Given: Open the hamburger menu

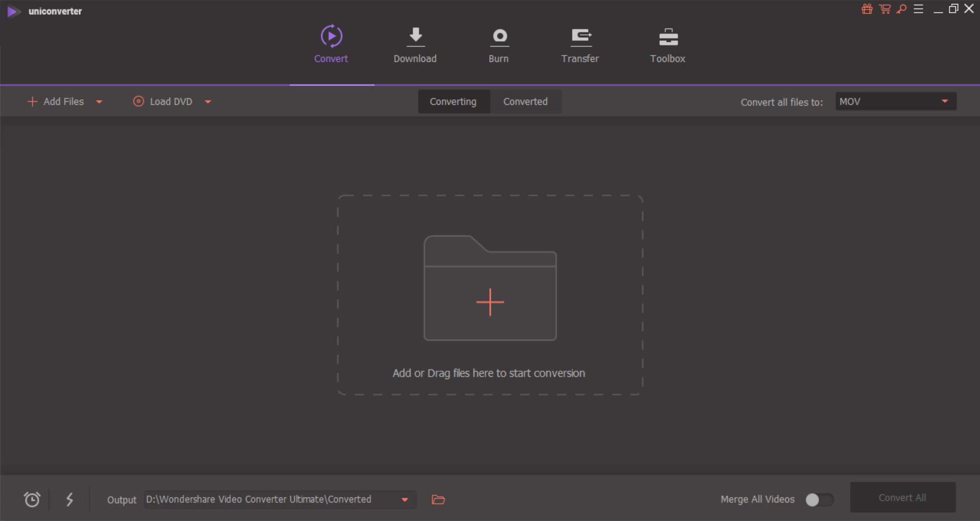Looking at the screenshot, I should tap(919, 9).
